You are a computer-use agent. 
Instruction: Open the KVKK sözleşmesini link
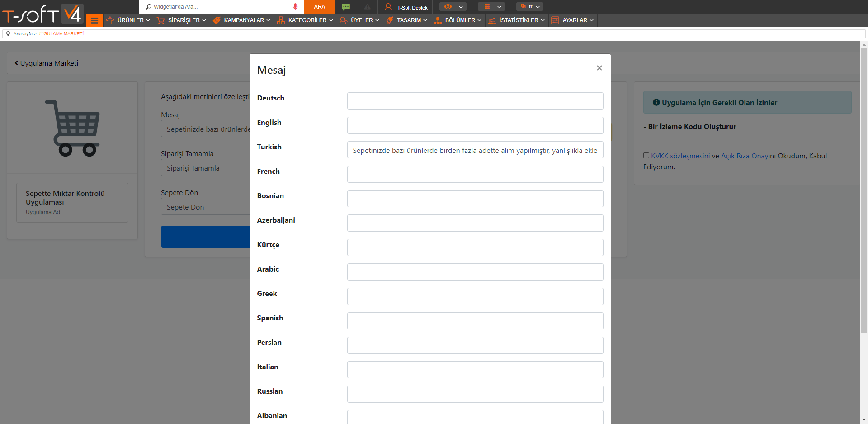(x=680, y=156)
